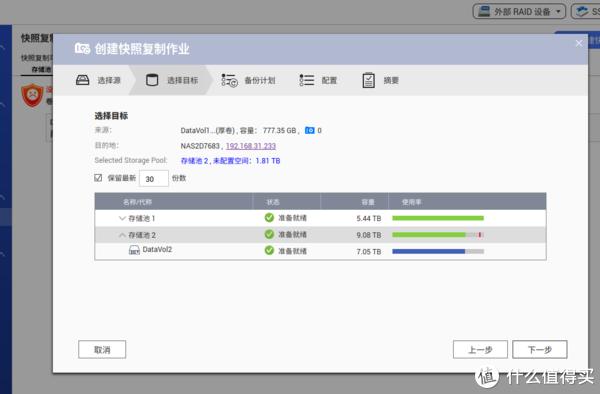This screenshot has width=600, height=394.
Task: Switch to the 备份计划 step tab
Action: coord(248,80)
